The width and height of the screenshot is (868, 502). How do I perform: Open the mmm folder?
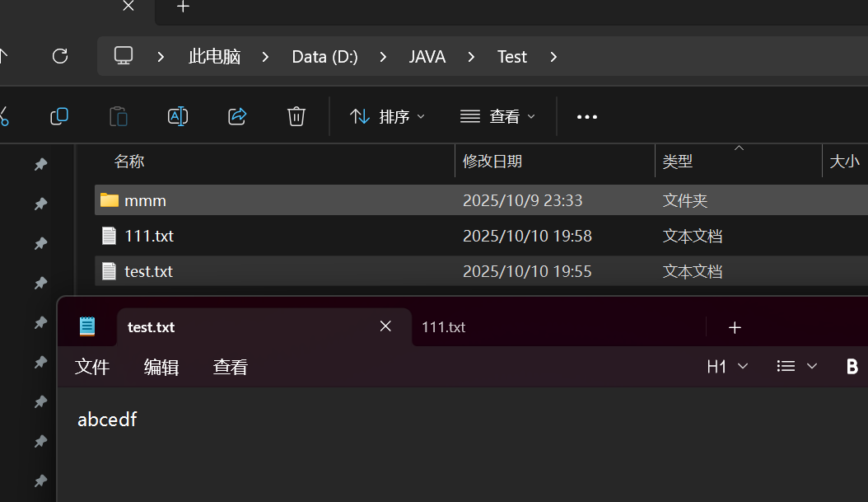pyautogui.click(x=145, y=199)
